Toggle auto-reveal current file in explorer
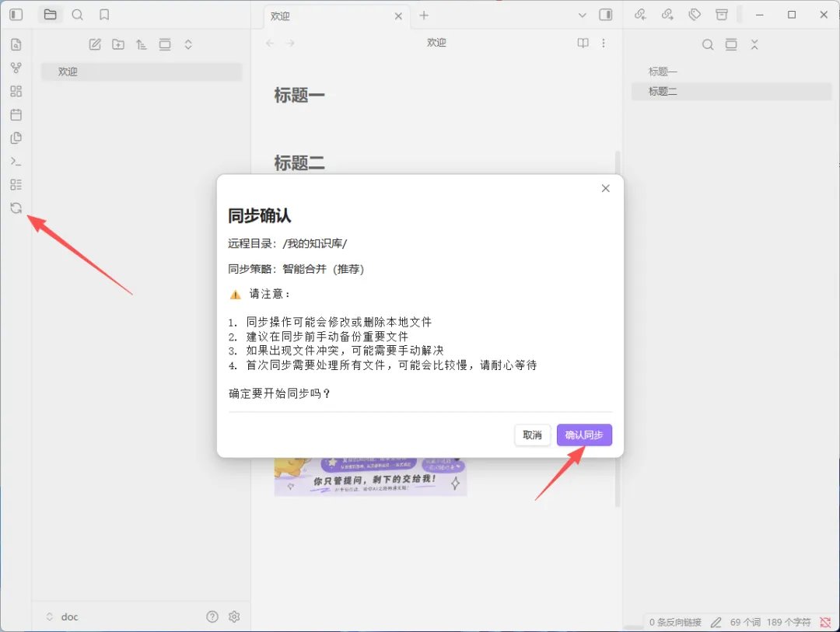 (x=165, y=44)
